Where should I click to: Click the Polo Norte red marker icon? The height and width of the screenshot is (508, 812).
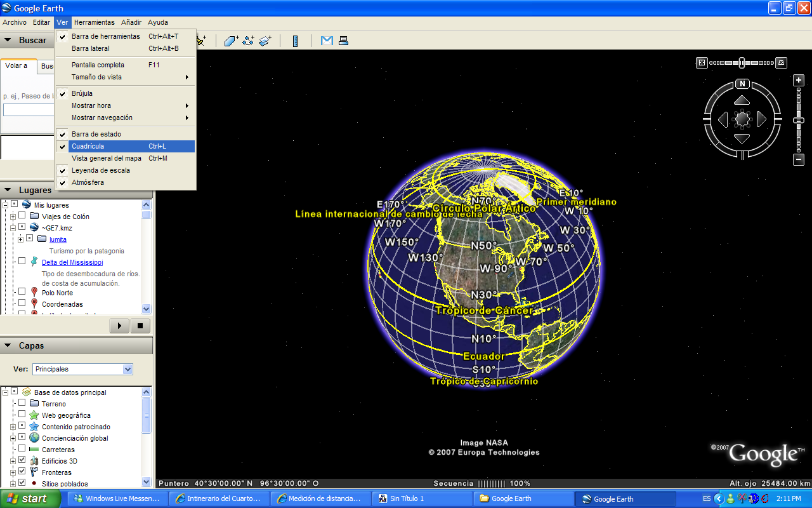pyautogui.click(x=34, y=292)
